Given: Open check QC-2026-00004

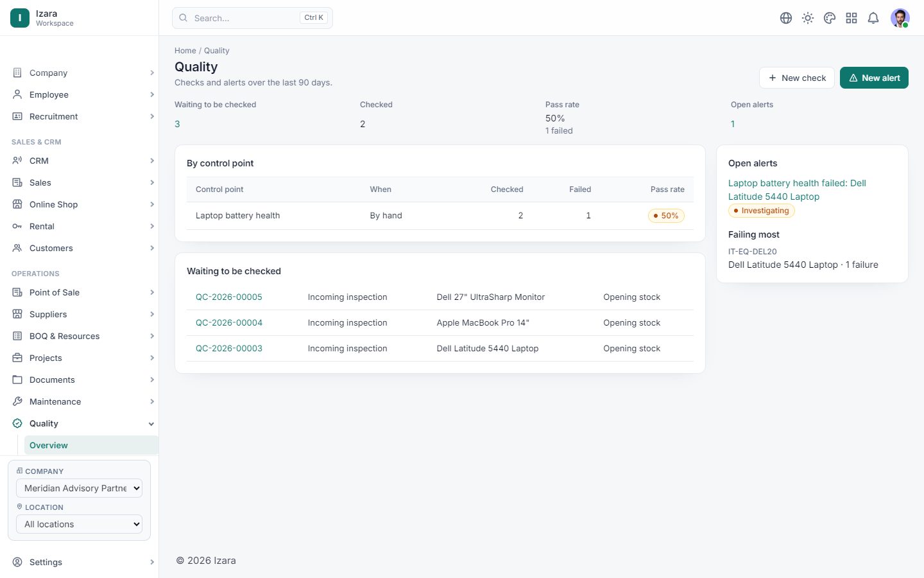Looking at the screenshot, I should [229, 322].
